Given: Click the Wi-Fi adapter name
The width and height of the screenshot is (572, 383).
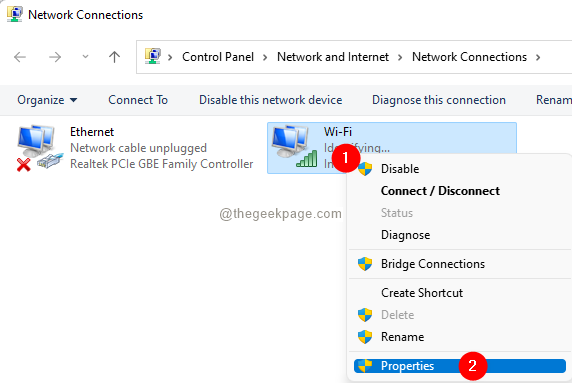Looking at the screenshot, I should [338, 132].
